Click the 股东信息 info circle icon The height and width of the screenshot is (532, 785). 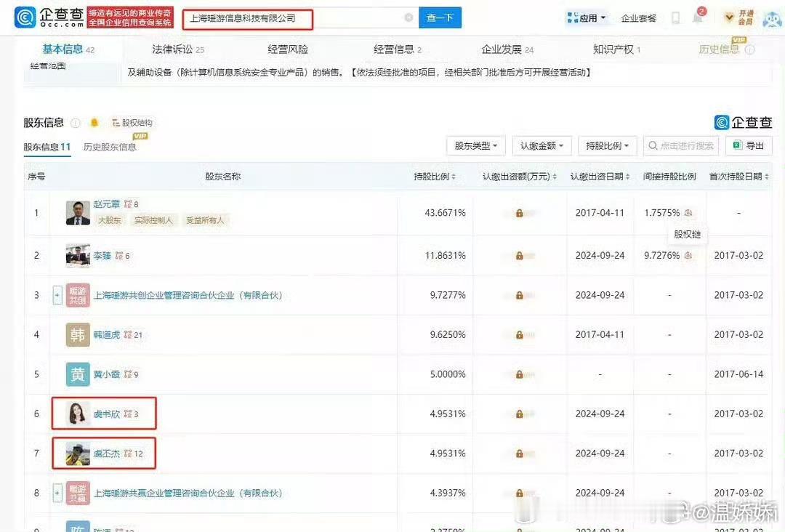[x=76, y=123]
